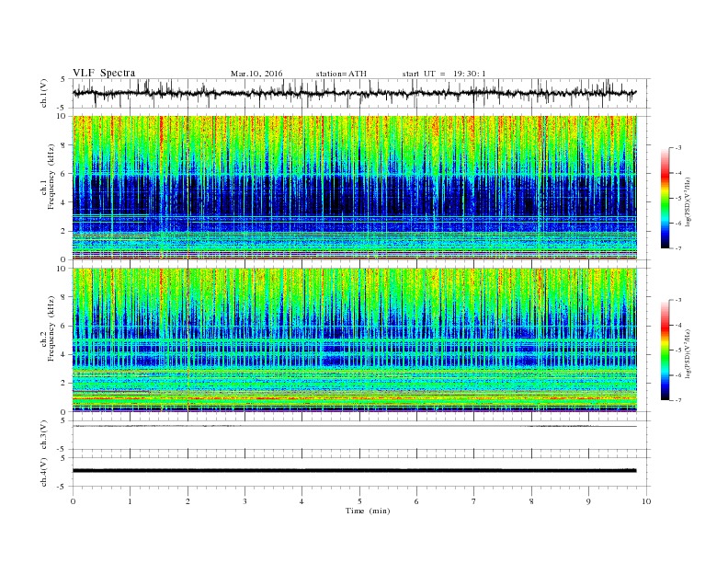The image size is (728, 563).
Task: Click the "ch.1 Frequency (kHz)" axis label
Action: [48, 177]
